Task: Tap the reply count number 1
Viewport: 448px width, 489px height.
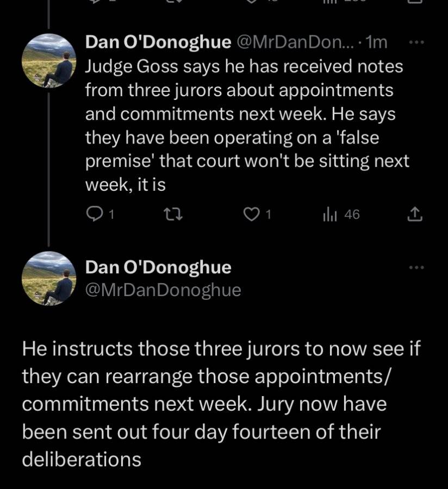Action: 111,215
